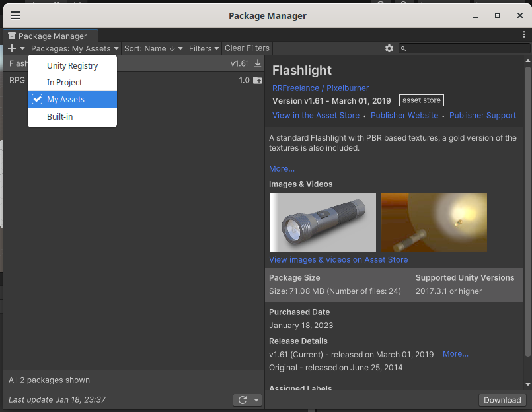
Task: Open View in the Asset Store link
Action: pos(316,115)
